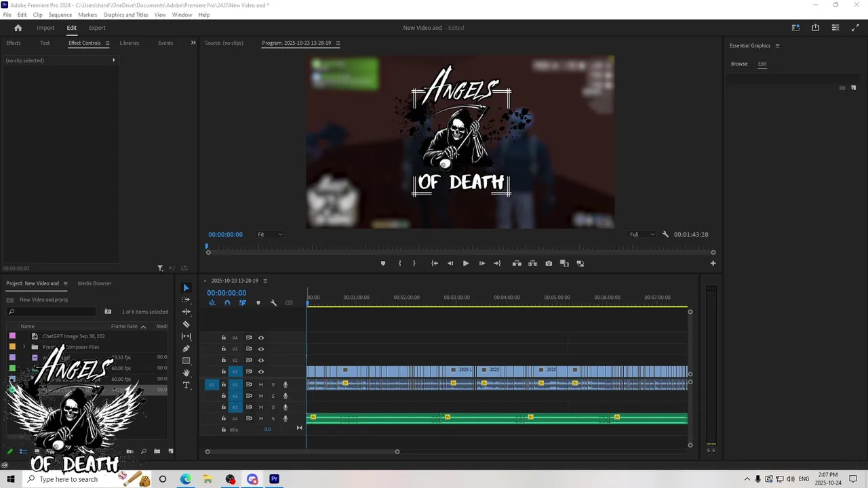Image resolution: width=868 pixels, height=488 pixels.
Task: Enable voice-over record on A3
Action: (285, 407)
